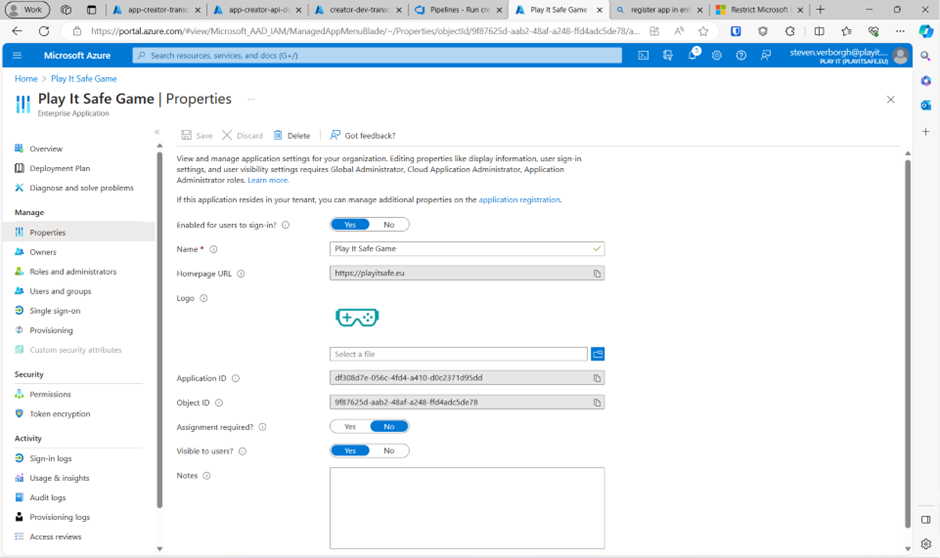
Task: Copy the Homepage URL field
Action: 597,273
